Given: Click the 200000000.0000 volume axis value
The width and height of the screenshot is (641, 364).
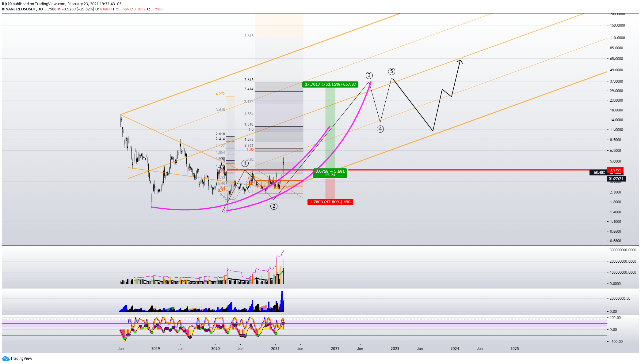Looking at the screenshot, I should tap(623, 261).
